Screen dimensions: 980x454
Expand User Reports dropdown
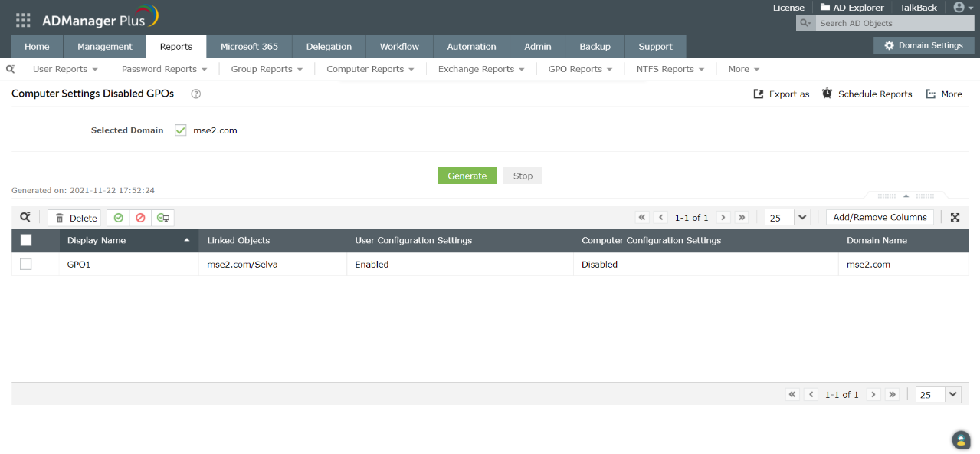[65, 69]
